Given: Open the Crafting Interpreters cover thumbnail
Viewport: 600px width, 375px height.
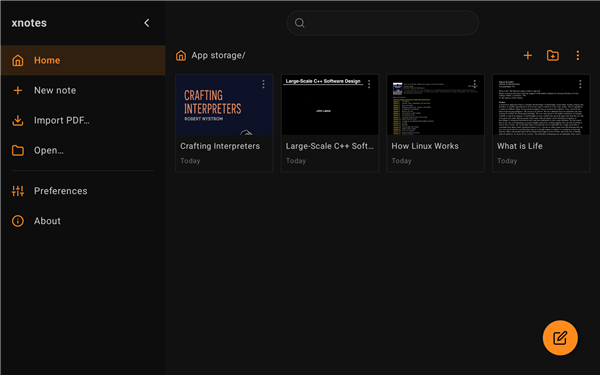Looking at the screenshot, I should pyautogui.click(x=224, y=104).
